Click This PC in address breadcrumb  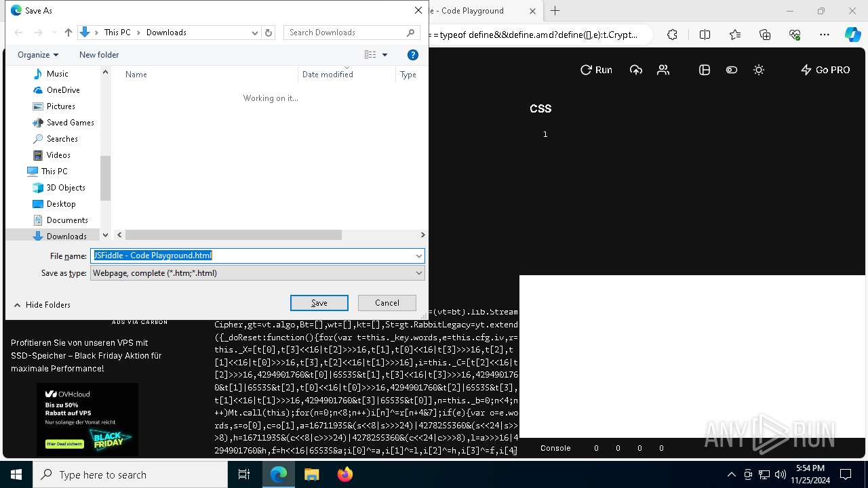coord(117,33)
